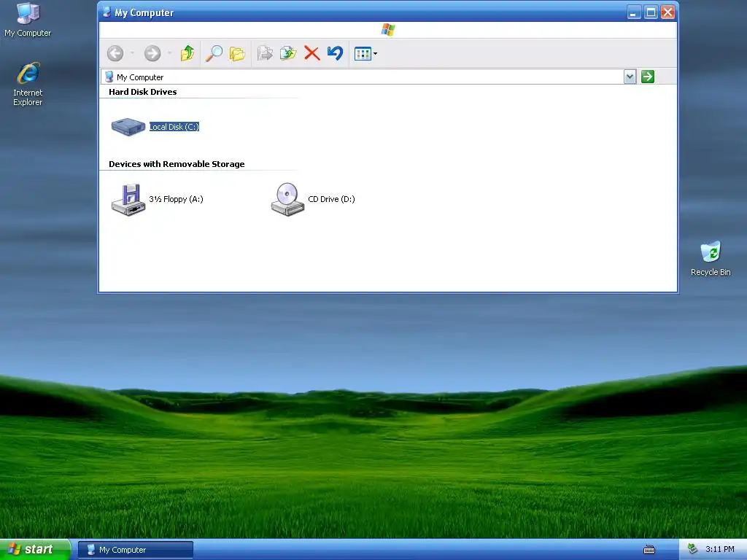Viewport: 747px width, 560px height.
Task: Expand the address bar dropdown
Action: 630,77
